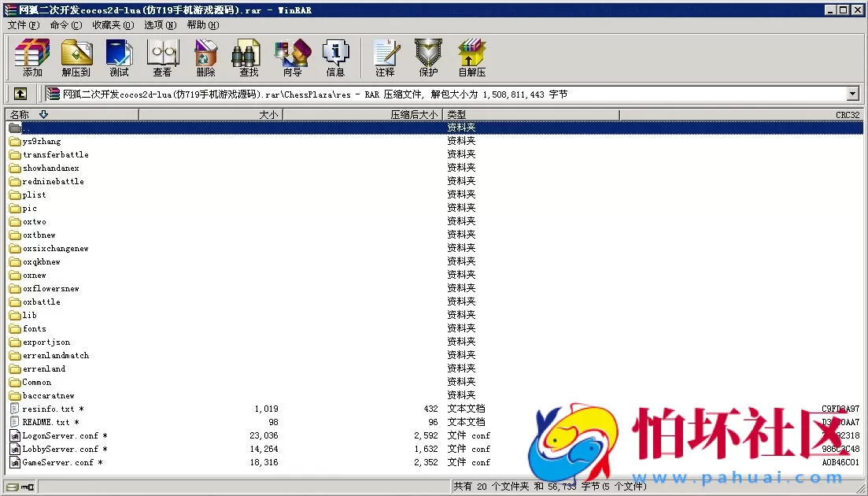This screenshot has height=496, width=868.
Task: Click the Add (添加) toolbar icon
Action: pyautogui.click(x=31, y=57)
